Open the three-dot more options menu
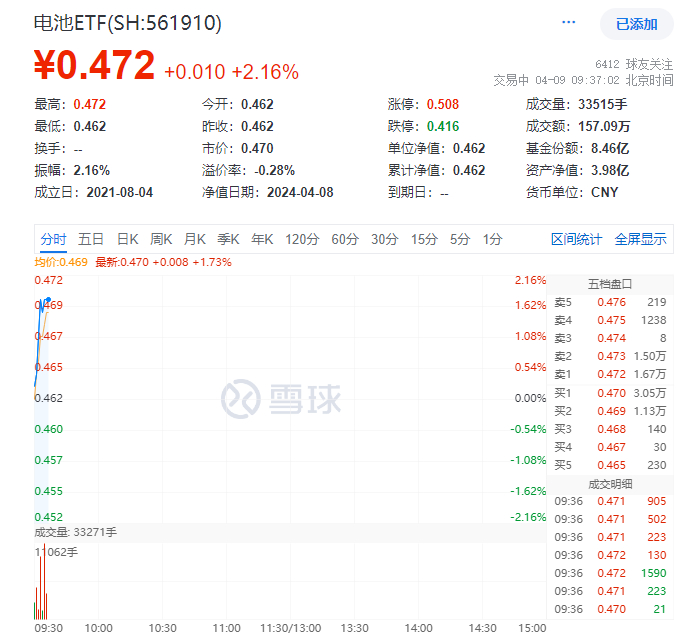The image size is (678, 641). [x=568, y=22]
